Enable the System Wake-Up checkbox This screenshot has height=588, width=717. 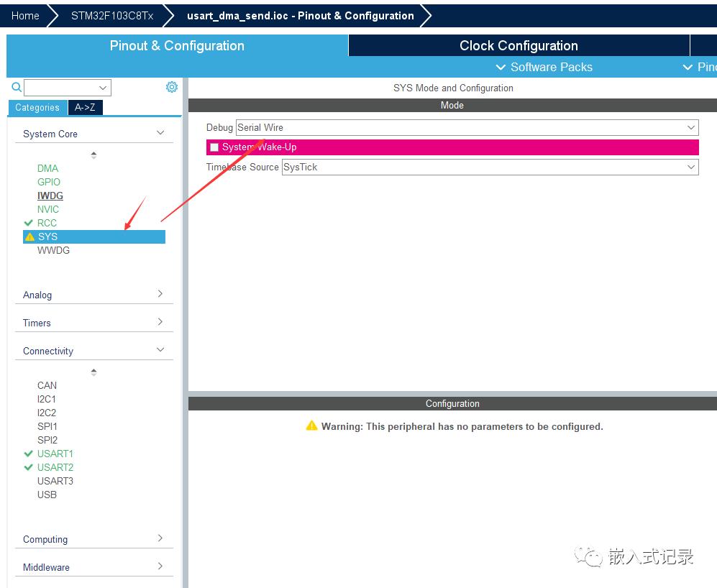(x=214, y=147)
